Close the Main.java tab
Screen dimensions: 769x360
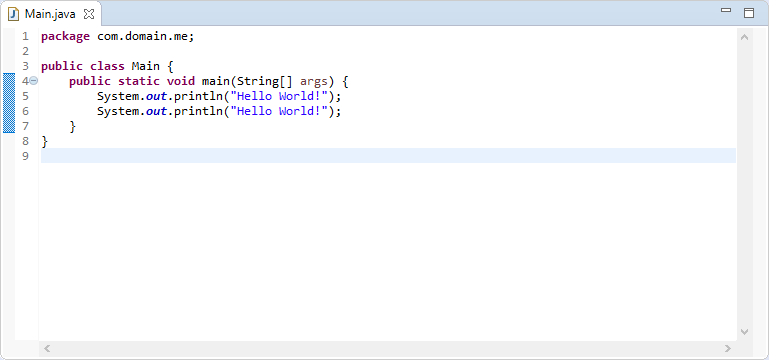[89, 14]
